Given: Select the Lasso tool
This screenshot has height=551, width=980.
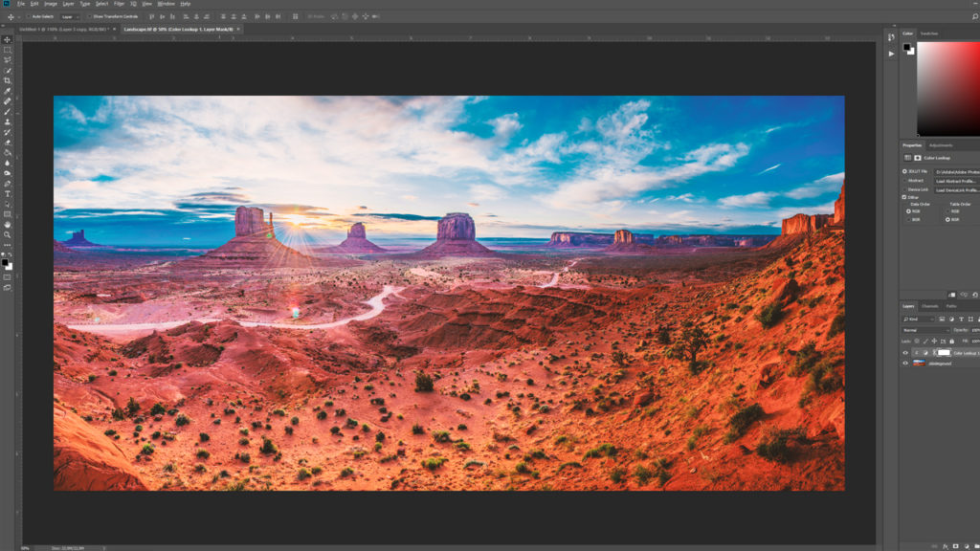Looking at the screenshot, I should (x=7, y=58).
